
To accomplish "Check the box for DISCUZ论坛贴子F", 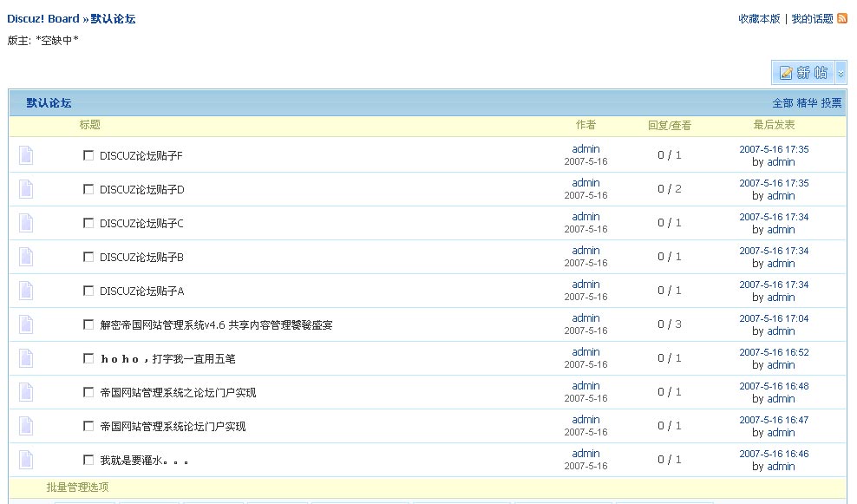I will [88, 155].
